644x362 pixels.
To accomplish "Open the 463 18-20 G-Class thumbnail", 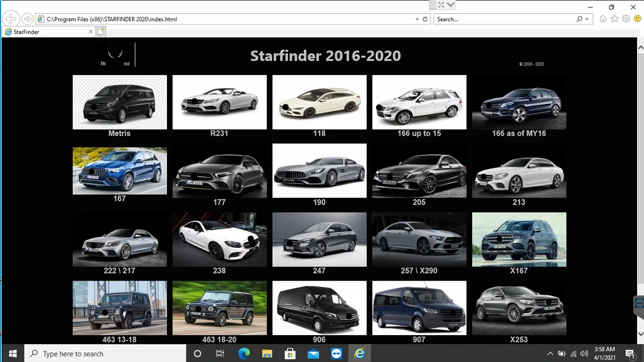I will point(219,308).
